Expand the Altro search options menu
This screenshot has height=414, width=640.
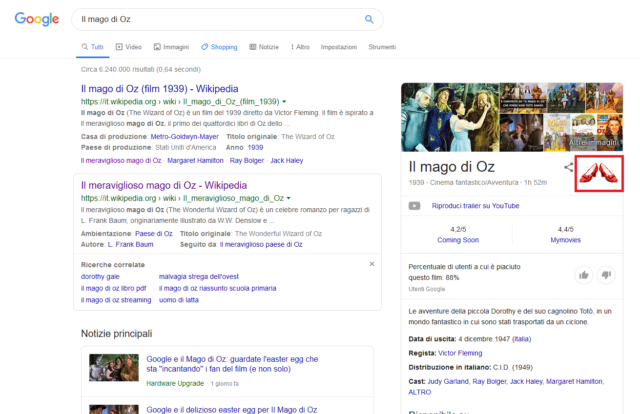pyautogui.click(x=299, y=47)
